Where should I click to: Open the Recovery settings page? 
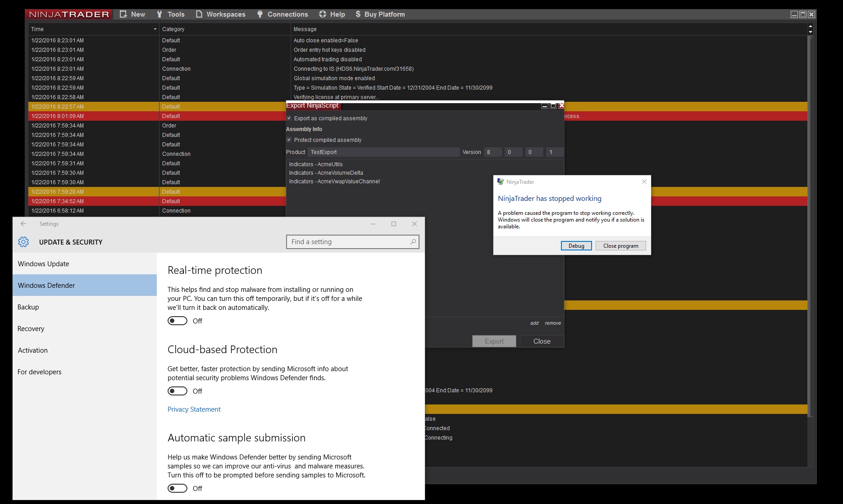pyautogui.click(x=85, y=328)
